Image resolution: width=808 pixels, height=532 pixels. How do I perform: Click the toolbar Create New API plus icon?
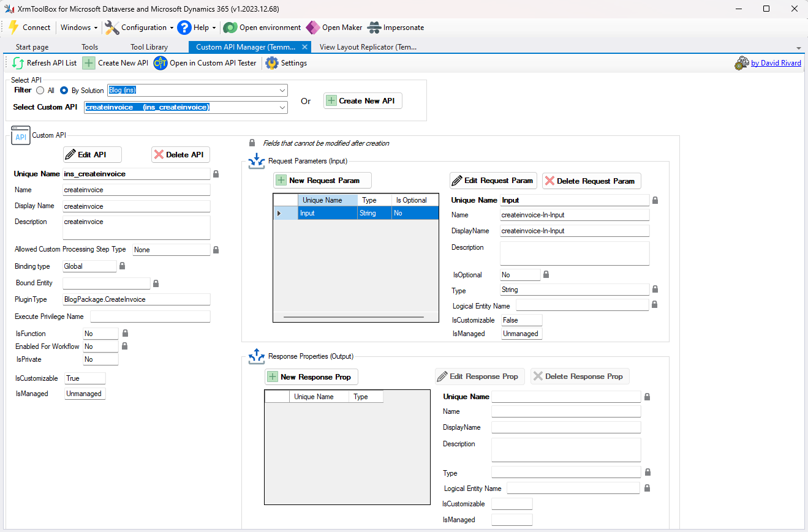click(x=89, y=63)
